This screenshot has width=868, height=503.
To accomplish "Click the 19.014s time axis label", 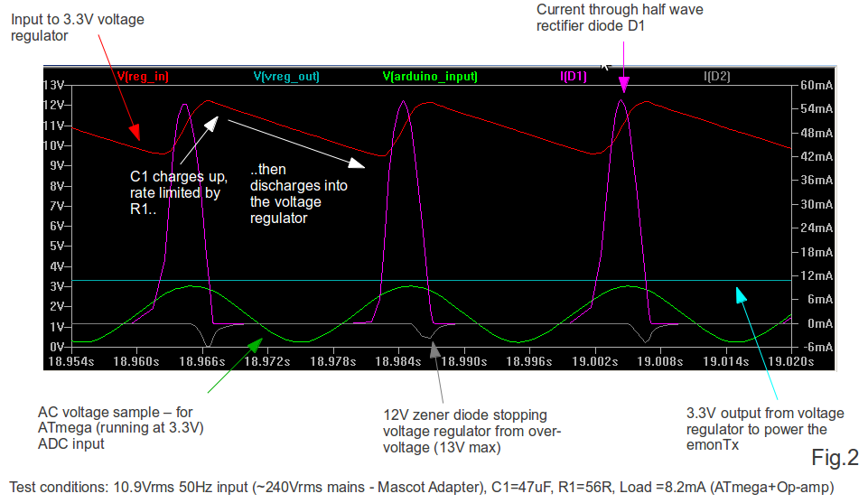I will tap(725, 361).
